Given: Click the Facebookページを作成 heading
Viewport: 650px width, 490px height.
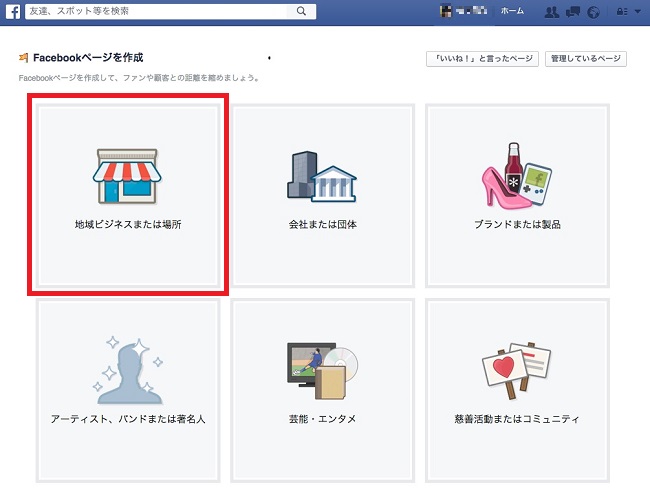Looking at the screenshot, I should pos(88,58).
